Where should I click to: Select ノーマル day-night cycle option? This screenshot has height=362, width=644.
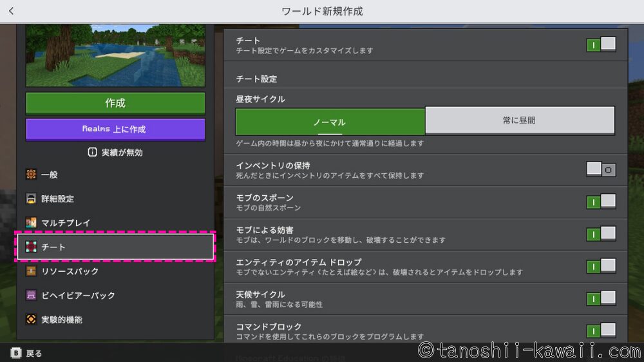click(x=330, y=122)
